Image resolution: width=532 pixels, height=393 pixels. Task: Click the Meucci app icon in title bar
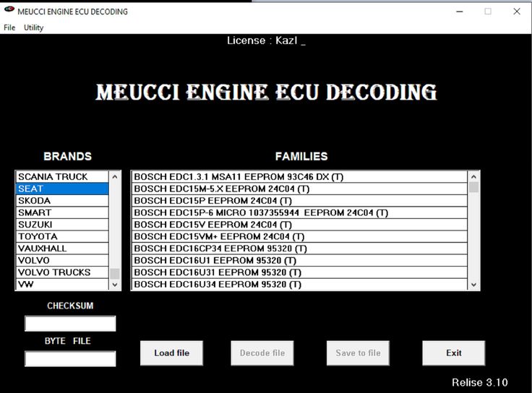click(9, 9)
